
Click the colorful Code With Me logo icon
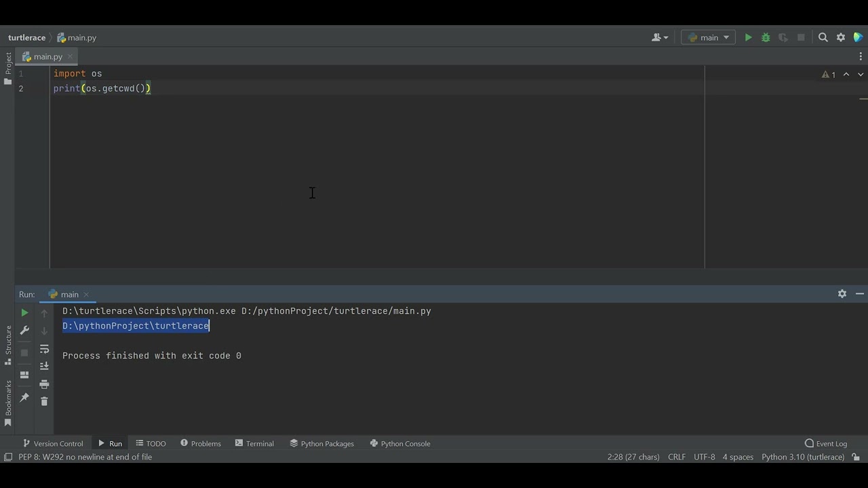858,38
